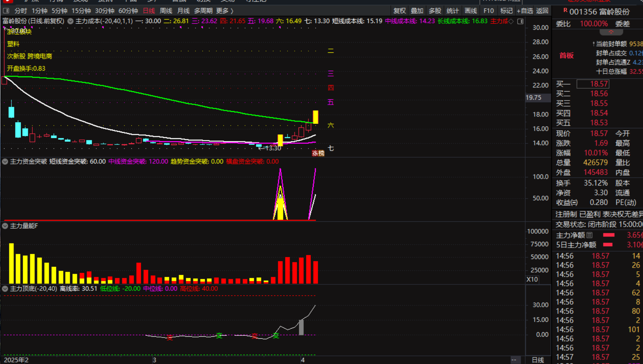Image resolution: width=643 pixels, height=364 pixels.
Task: Collapse the red chevron under 委比
Action: [611, 32]
